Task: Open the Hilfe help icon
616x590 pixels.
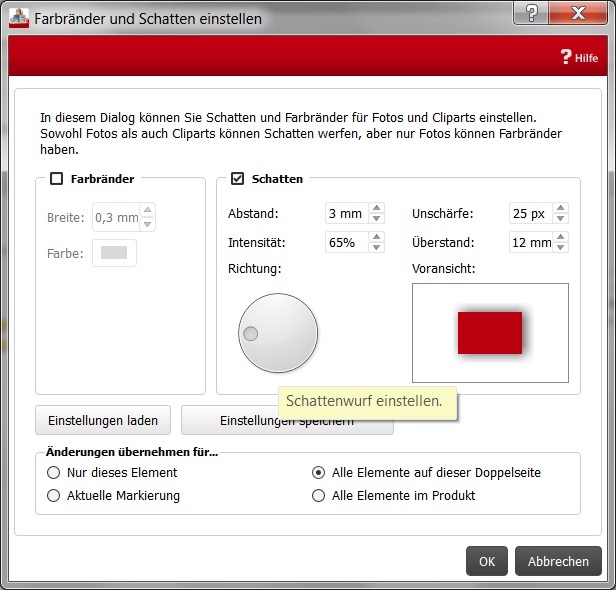Action: click(x=579, y=57)
